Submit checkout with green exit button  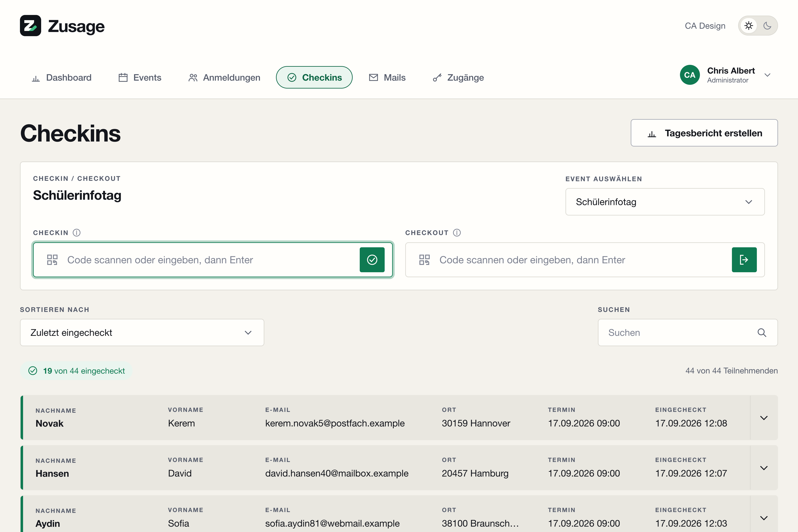pyautogui.click(x=744, y=260)
